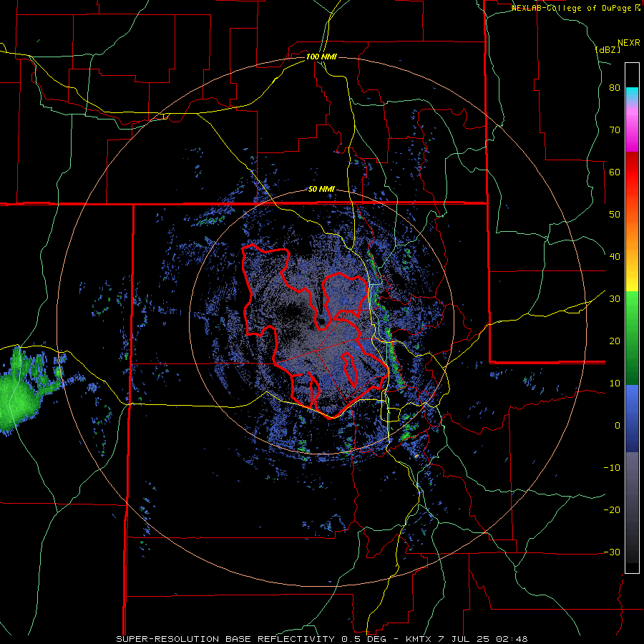Click the NEXLAB-College of DuPage label
The image size is (644, 644).
(572, 8)
